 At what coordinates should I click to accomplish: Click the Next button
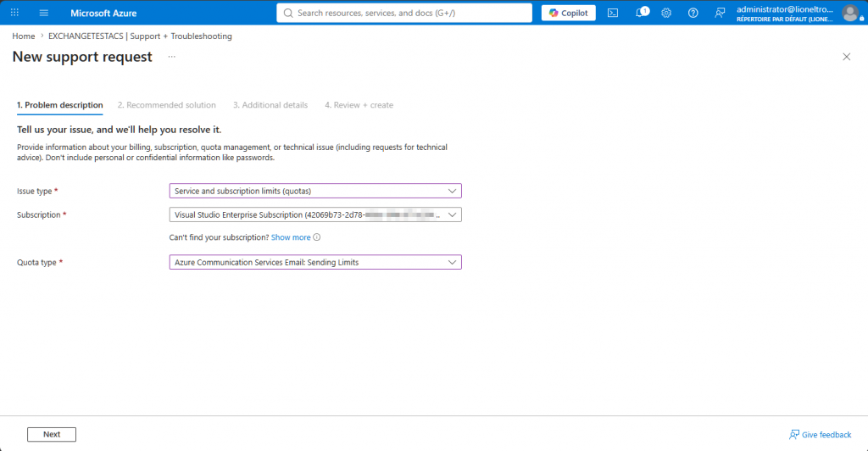click(x=52, y=434)
